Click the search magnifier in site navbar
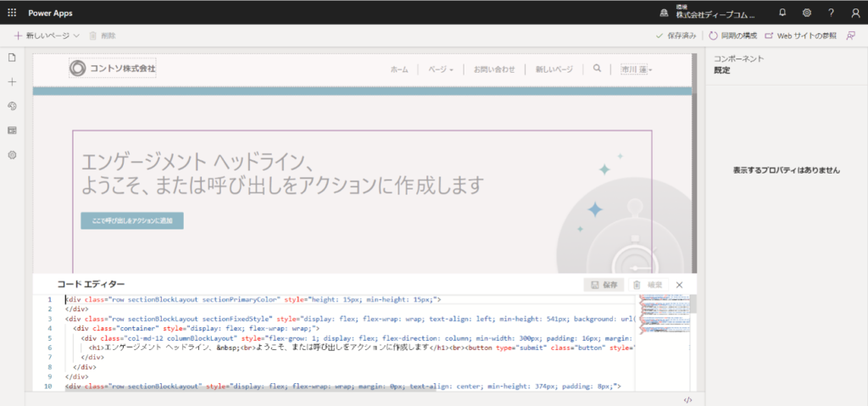This screenshot has width=868, height=406. click(597, 69)
